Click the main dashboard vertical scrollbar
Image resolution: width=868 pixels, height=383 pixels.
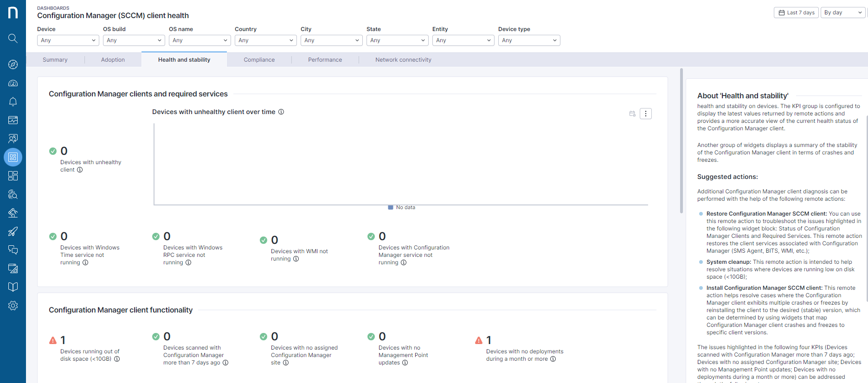coord(682,140)
